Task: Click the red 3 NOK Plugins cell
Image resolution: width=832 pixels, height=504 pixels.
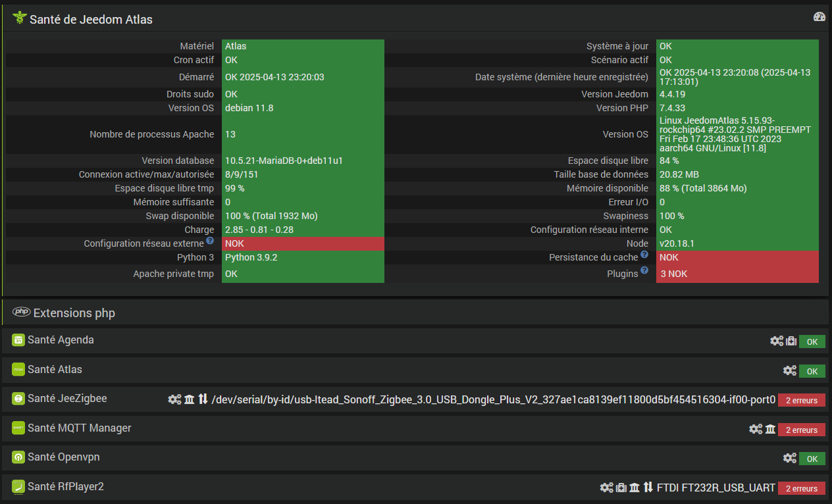Action: click(737, 274)
